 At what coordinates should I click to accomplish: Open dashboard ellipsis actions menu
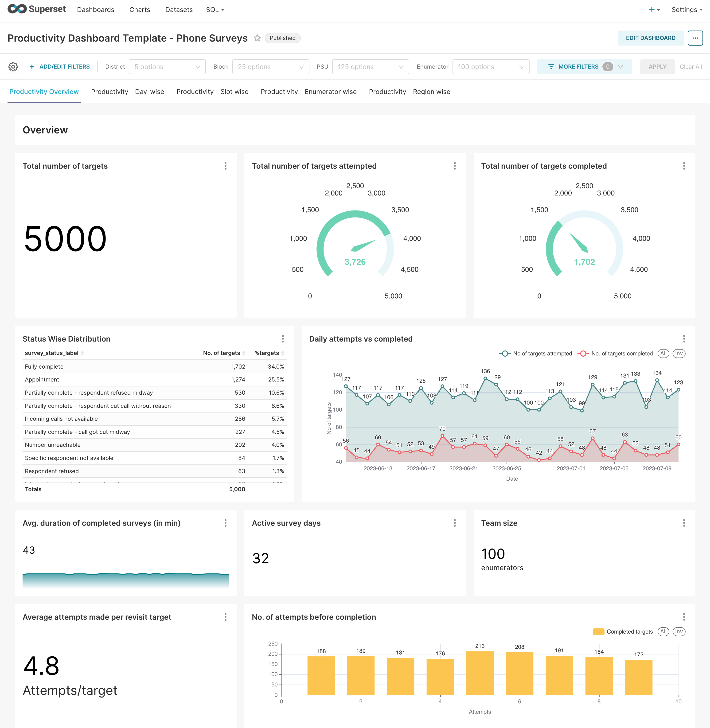(695, 38)
